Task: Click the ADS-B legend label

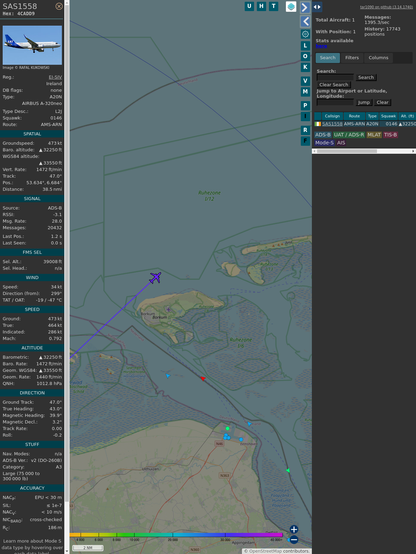Action: pyautogui.click(x=323, y=135)
